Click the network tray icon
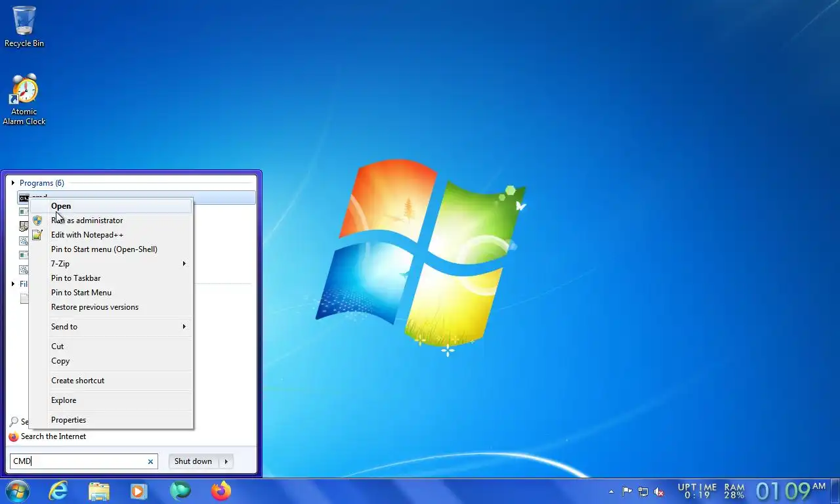Viewport: 840px width, 504px height. point(643,492)
